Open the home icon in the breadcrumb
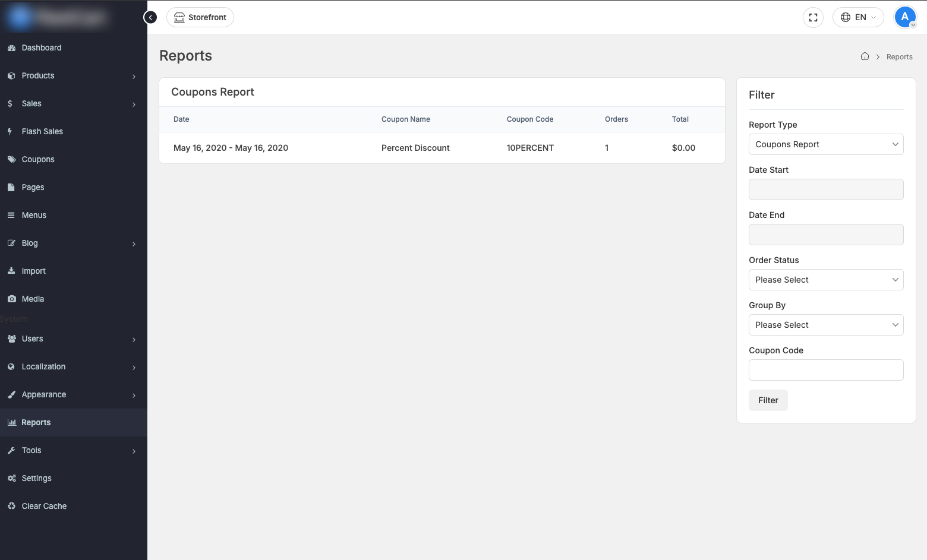Screen dimensions: 927x560 point(865,56)
